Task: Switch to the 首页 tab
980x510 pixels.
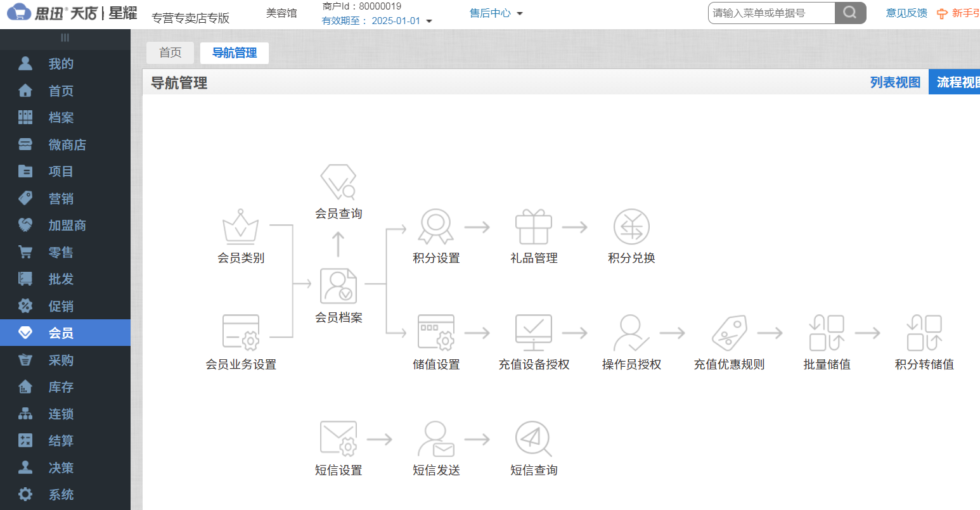Action: point(170,53)
